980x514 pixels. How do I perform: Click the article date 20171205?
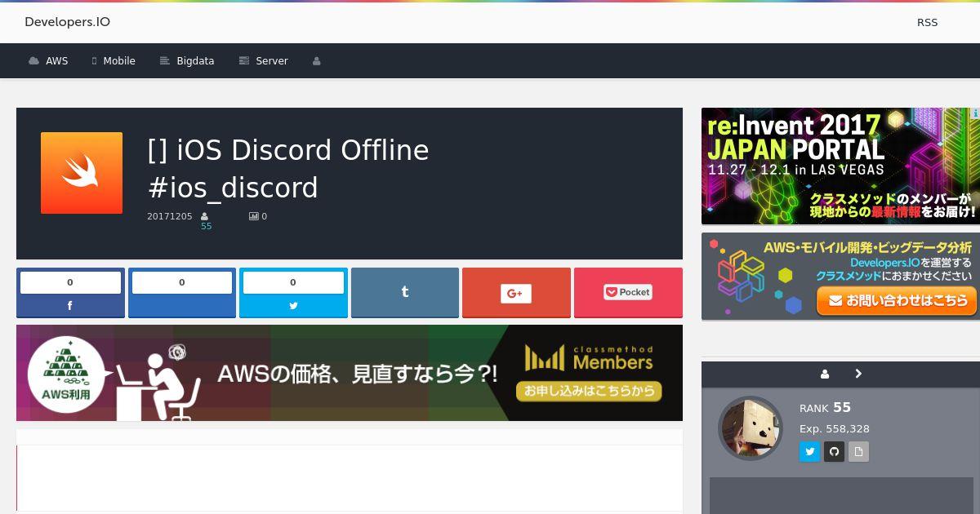pyautogui.click(x=170, y=216)
